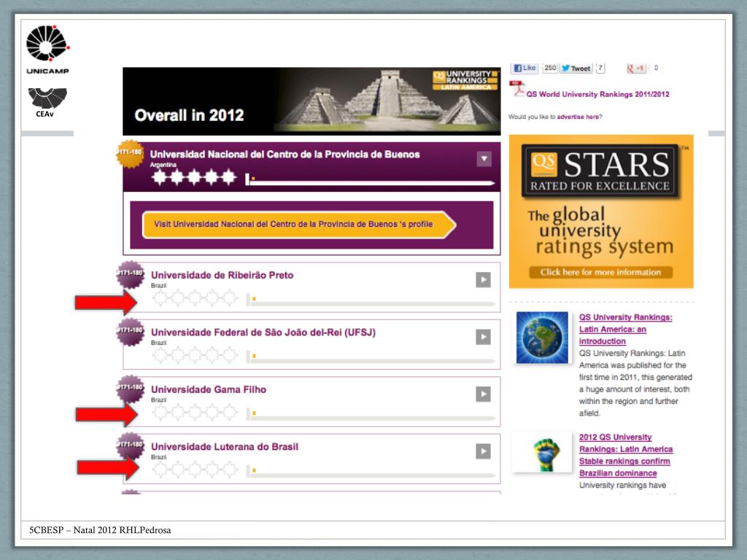
Task: Click rank badge of Universidade Luterana do Brasil
Action: pos(130,446)
